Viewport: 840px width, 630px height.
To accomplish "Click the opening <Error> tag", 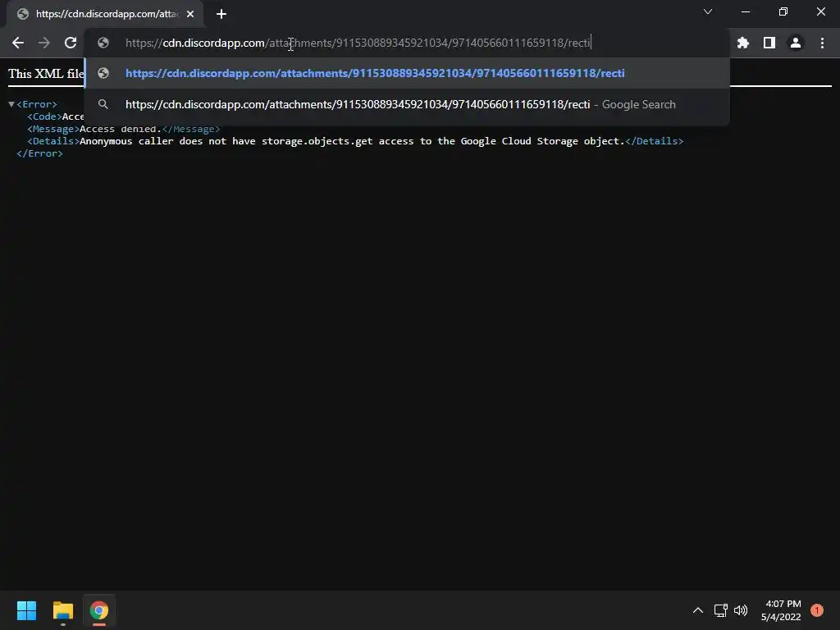I will (x=36, y=104).
